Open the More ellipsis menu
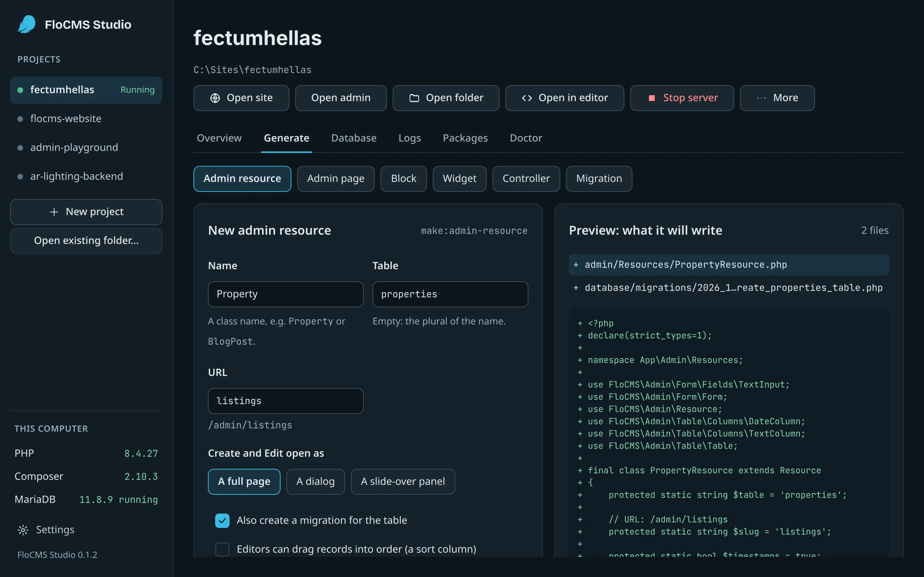This screenshot has height=577, width=924. coord(777,98)
